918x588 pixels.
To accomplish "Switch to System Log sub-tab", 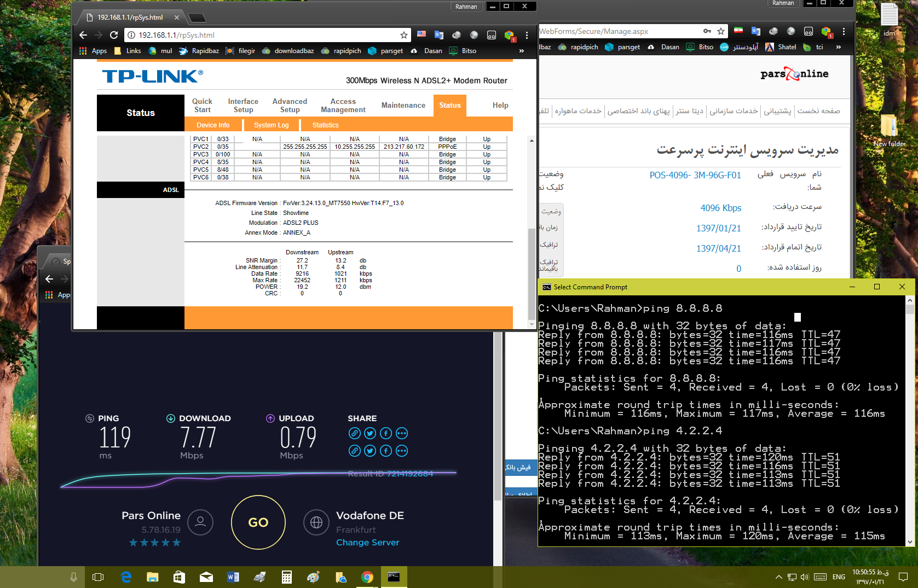I will coord(272,125).
